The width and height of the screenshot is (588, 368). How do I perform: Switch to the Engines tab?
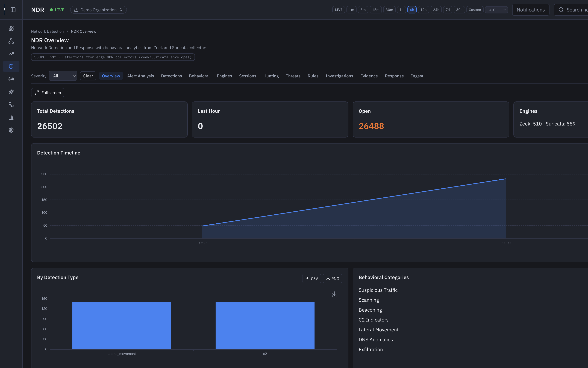point(224,76)
